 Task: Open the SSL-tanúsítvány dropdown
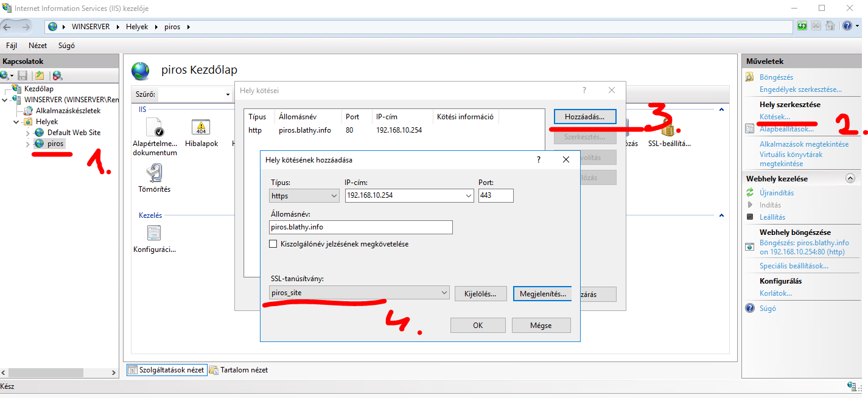tap(359, 293)
